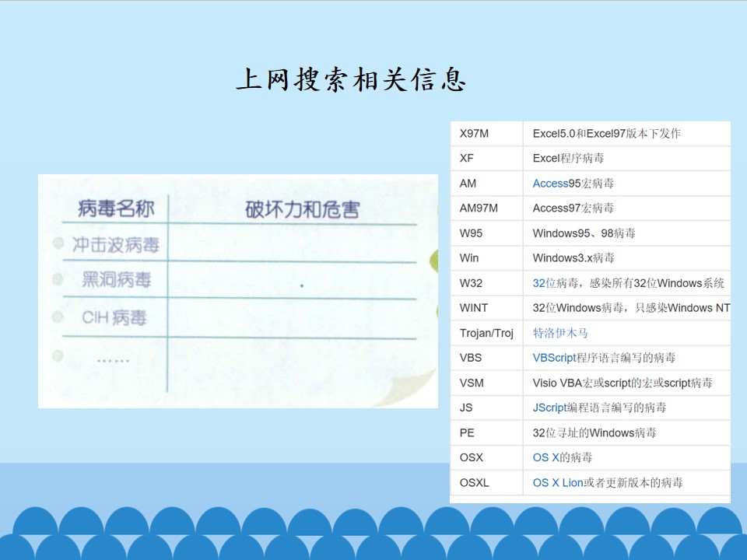Click the 破坏力和危害 column header
This screenshot has height=560, width=747.
[x=302, y=209]
